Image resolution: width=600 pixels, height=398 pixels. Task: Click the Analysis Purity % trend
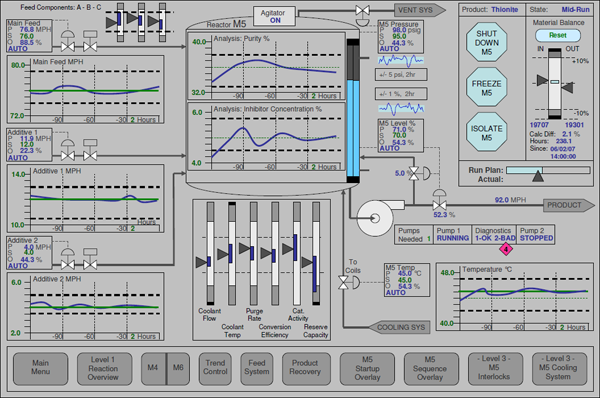(x=266, y=66)
